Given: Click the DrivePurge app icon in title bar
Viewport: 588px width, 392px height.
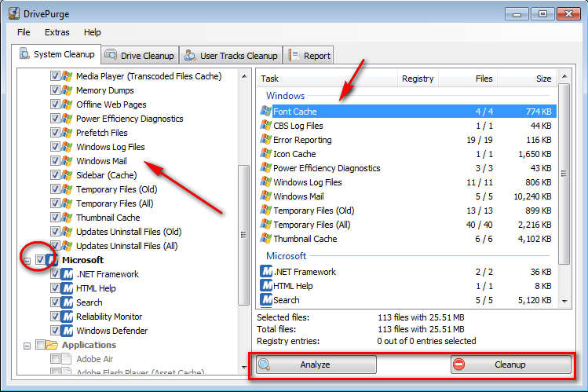Looking at the screenshot, I should tap(14, 13).
